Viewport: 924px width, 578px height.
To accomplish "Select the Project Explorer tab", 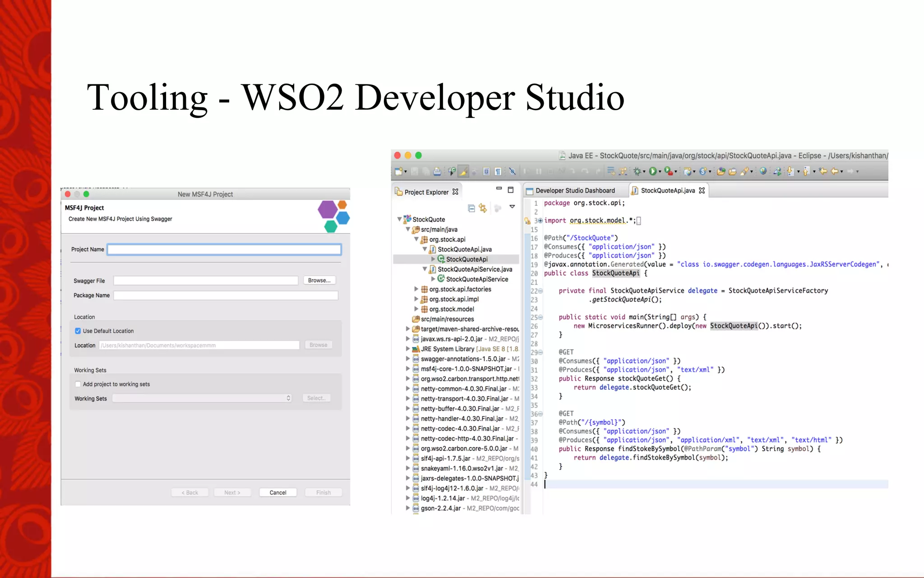I will 426,192.
